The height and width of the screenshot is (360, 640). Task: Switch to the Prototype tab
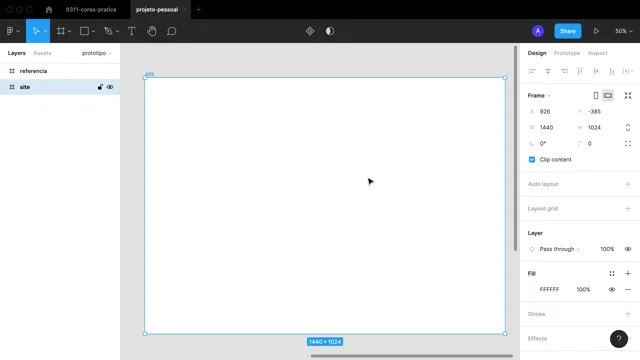tap(567, 53)
